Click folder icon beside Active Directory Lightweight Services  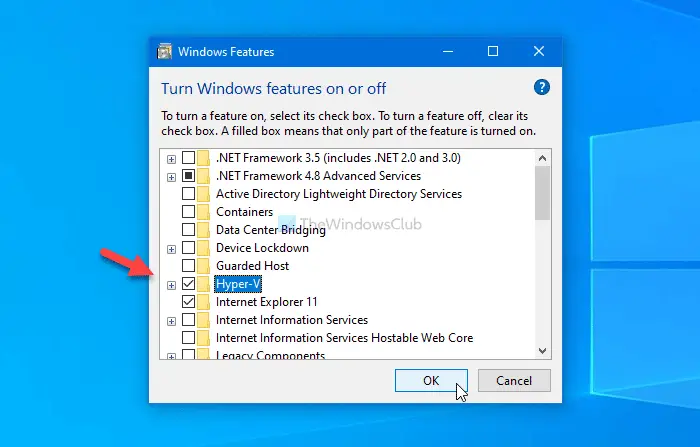point(203,194)
